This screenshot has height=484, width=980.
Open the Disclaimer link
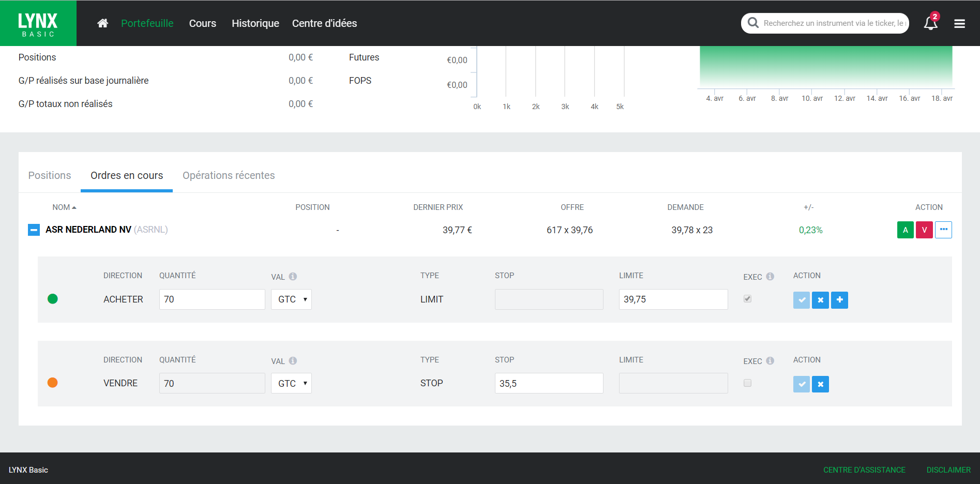tap(948, 470)
